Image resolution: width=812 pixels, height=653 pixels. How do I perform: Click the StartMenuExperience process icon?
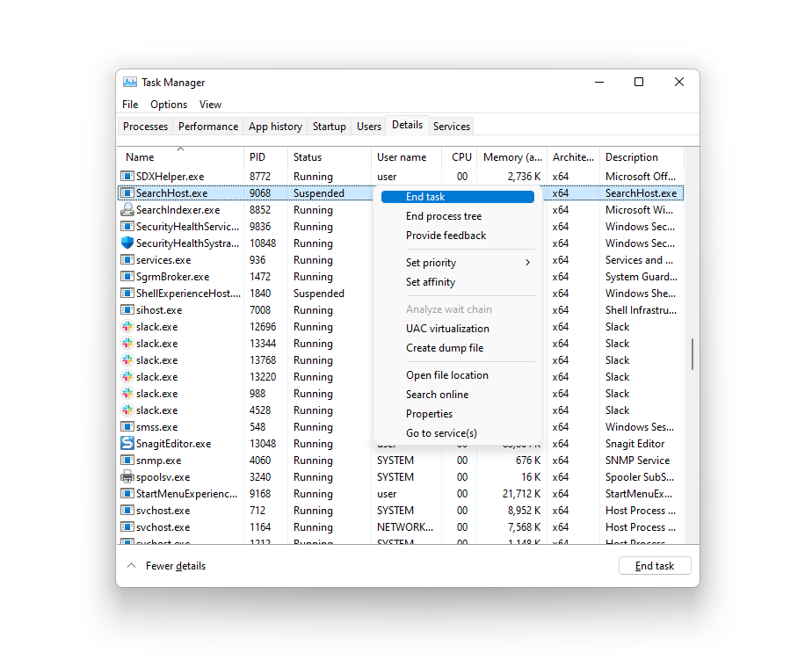click(127, 494)
